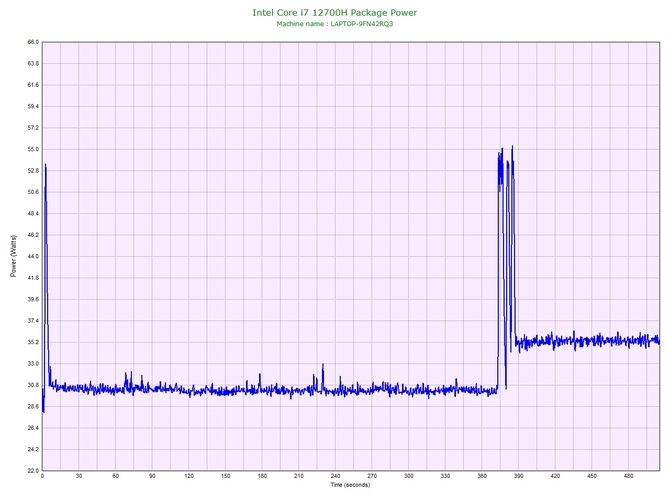Select the 26.4 tick on the power axis
The image size is (670, 502).
tap(33, 428)
